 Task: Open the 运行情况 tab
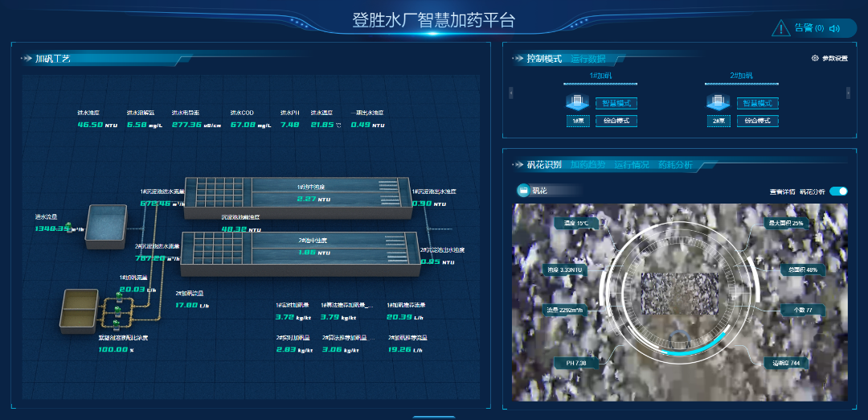tap(632, 165)
